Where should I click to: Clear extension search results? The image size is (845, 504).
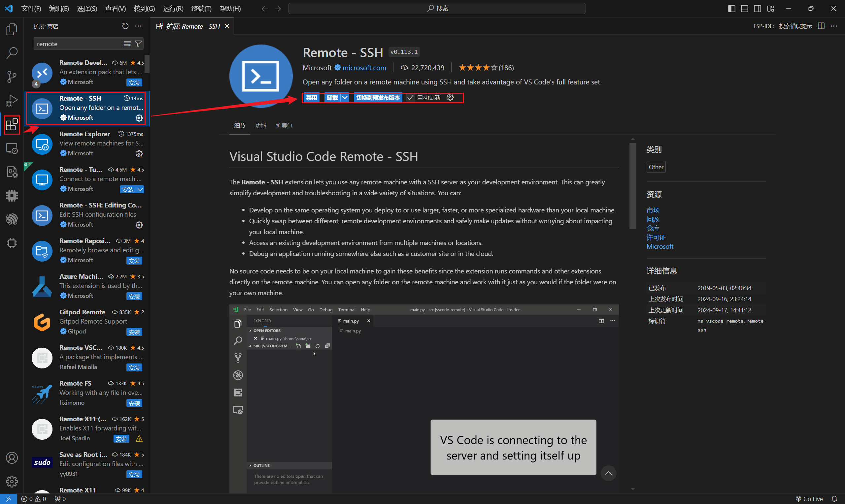(127, 44)
